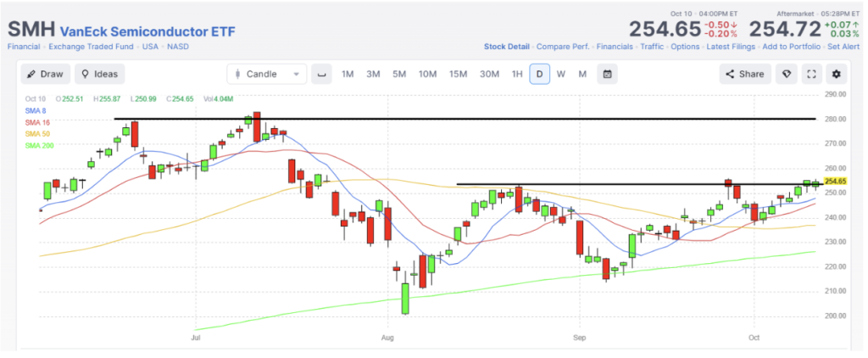Open the Draw tools button
868x358 pixels.
46,74
